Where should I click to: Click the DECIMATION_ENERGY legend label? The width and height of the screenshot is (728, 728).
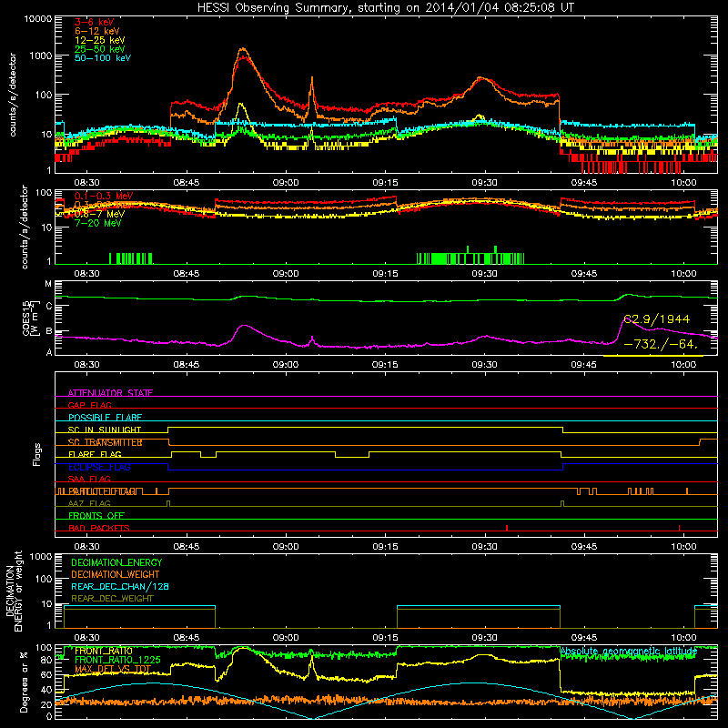point(116,562)
